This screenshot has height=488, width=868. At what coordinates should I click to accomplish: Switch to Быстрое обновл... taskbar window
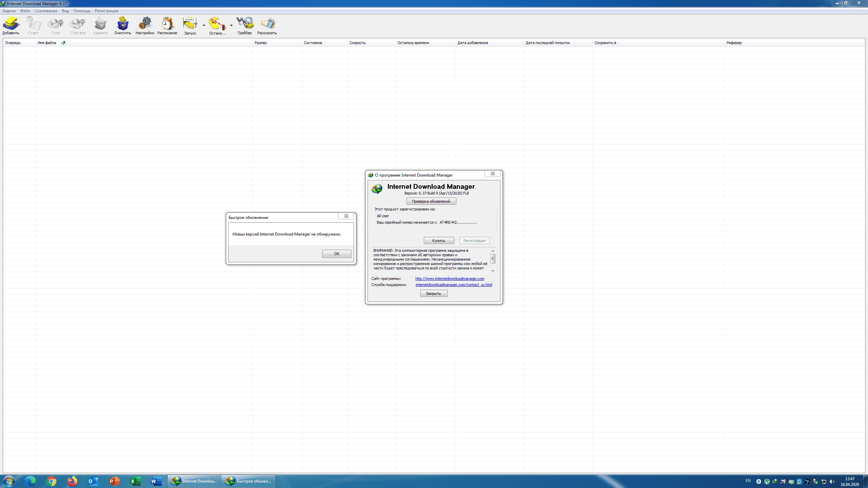(x=249, y=481)
